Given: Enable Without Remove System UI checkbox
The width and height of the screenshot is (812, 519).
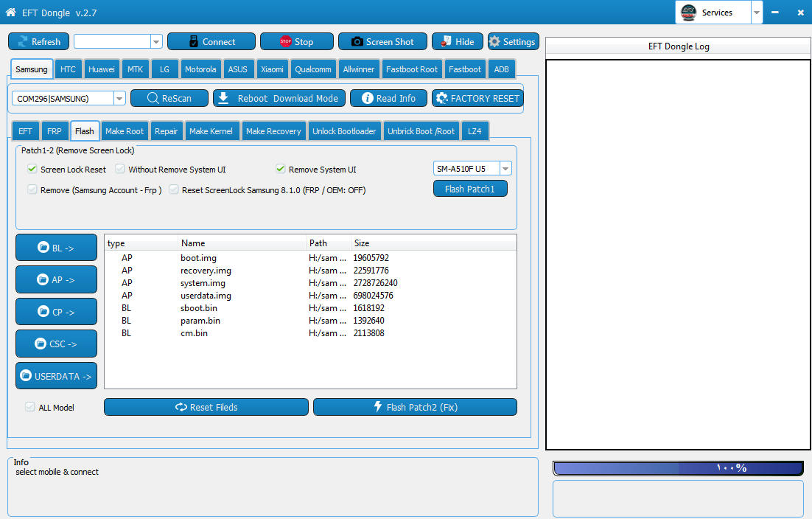Looking at the screenshot, I should coord(120,169).
